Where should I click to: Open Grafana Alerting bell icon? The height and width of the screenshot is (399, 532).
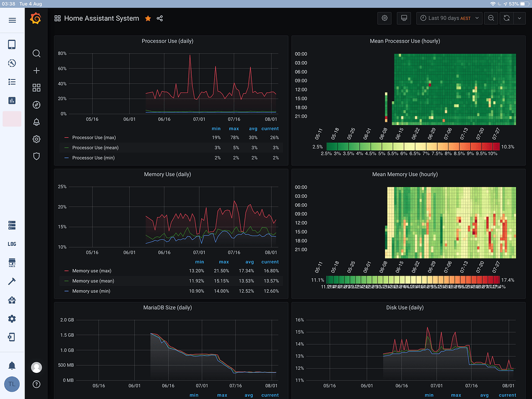tap(36, 122)
